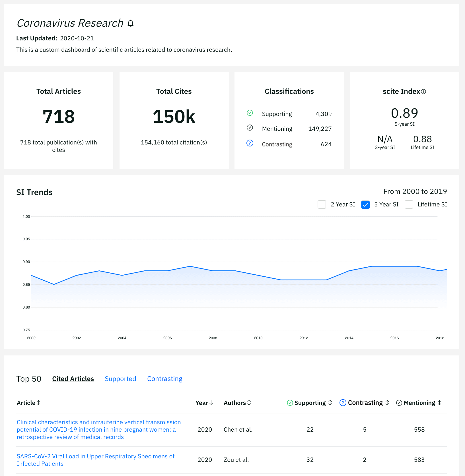The image size is (465, 476).
Task: Toggle the Authors column sort arrows
Action: pyautogui.click(x=249, y=403)
